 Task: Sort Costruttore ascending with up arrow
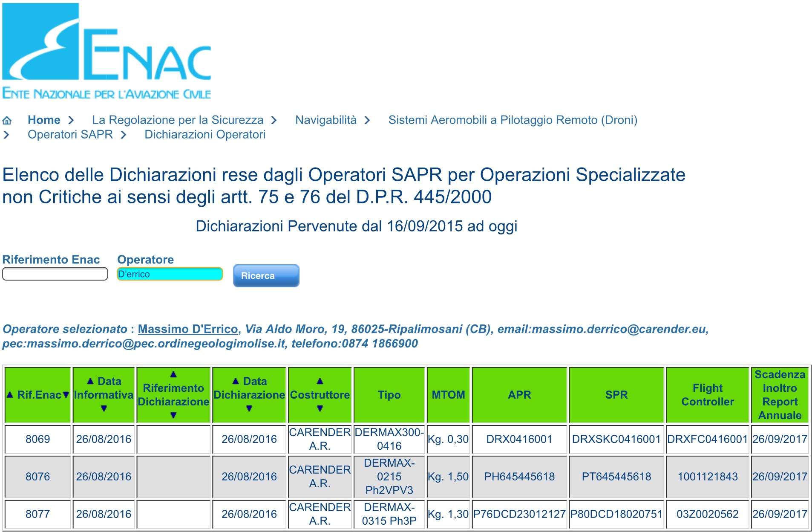click(x=320, y=381)
